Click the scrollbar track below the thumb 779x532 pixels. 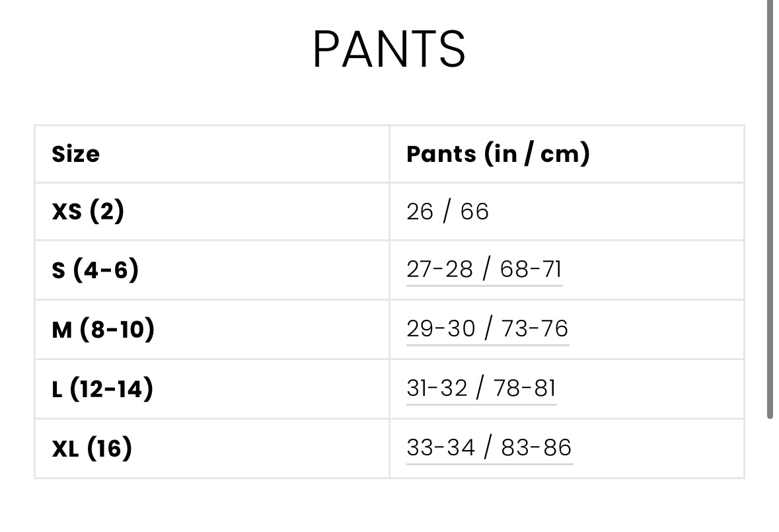pyautogui.click(x=770, y=476)
